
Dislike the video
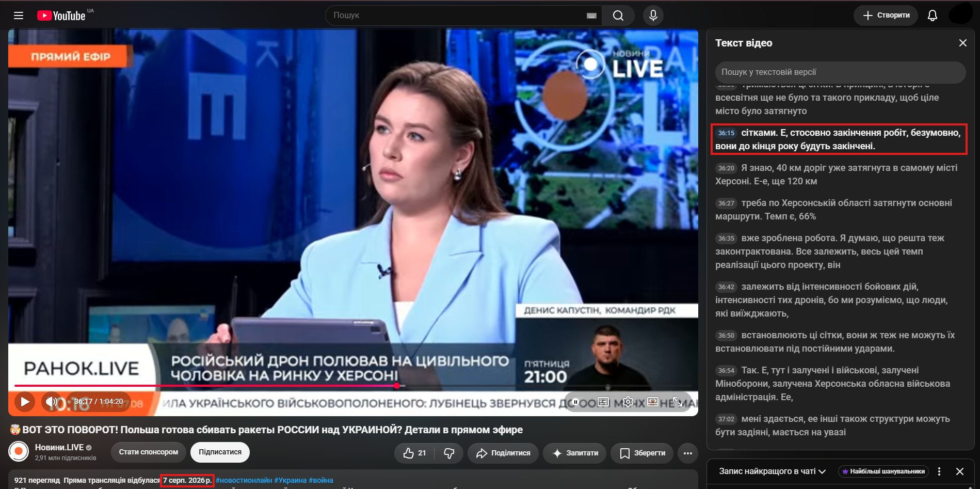[x=449, y=453]
